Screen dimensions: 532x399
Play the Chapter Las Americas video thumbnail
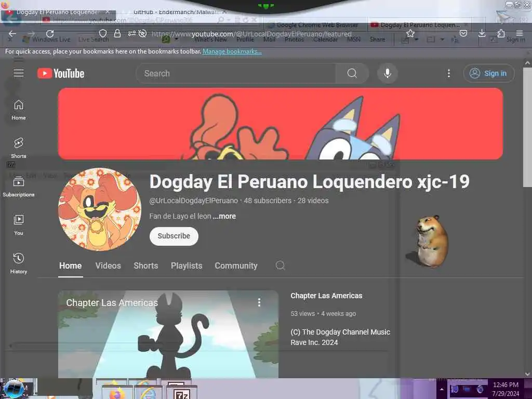(168, 334)
